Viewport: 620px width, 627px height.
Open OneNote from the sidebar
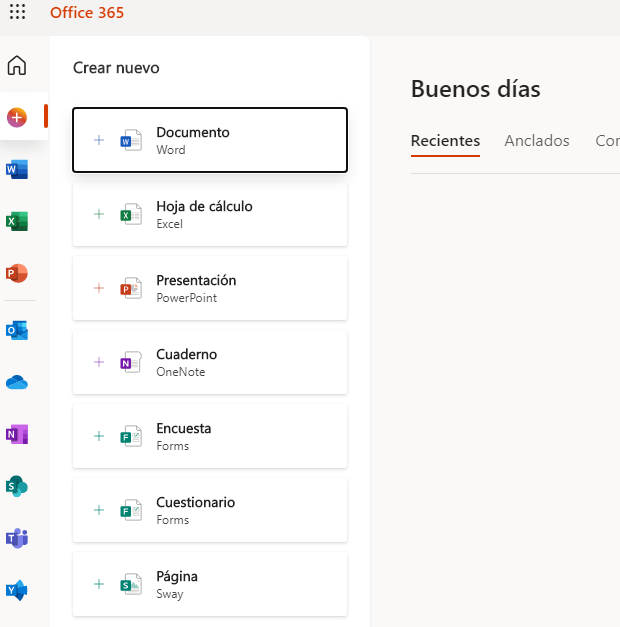pos(17,434)
